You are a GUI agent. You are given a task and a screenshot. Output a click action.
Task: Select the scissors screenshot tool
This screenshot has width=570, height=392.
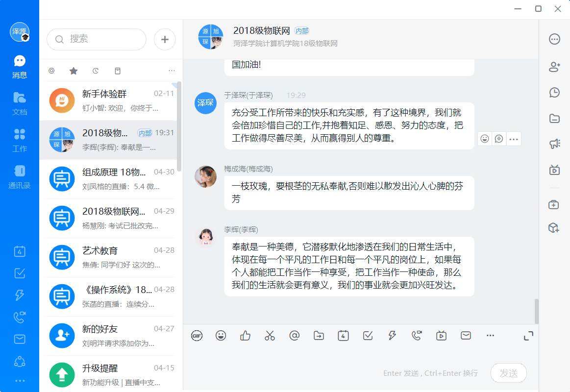click(x=270, y=336)
